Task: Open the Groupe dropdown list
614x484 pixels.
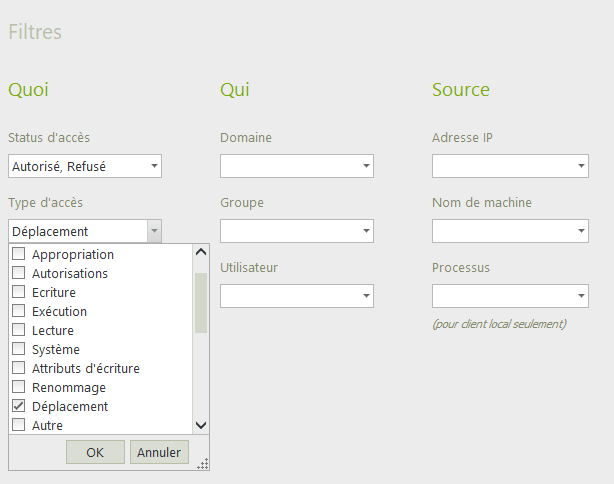Action: point(366,231)
